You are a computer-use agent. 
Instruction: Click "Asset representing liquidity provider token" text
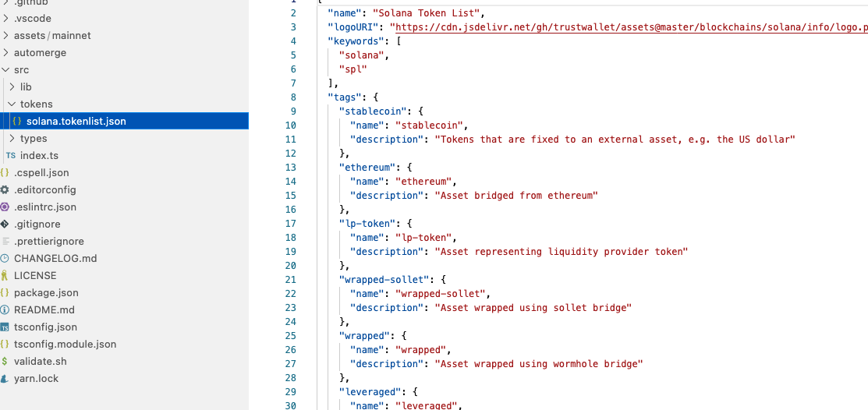[x=562, y=251]
